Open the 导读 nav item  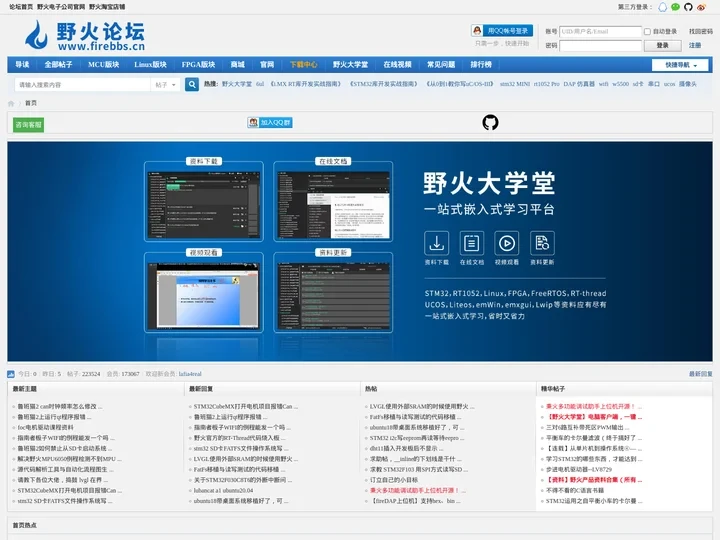(x=22, y=65)
